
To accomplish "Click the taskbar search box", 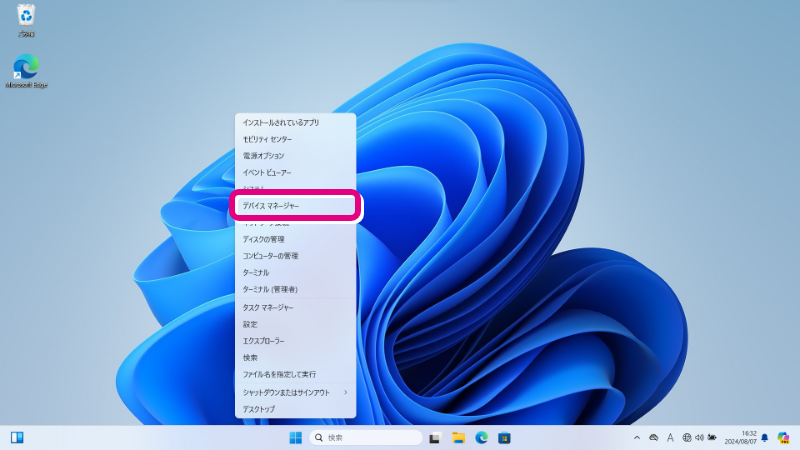I will pyautogui.click(x=365, y=438).
